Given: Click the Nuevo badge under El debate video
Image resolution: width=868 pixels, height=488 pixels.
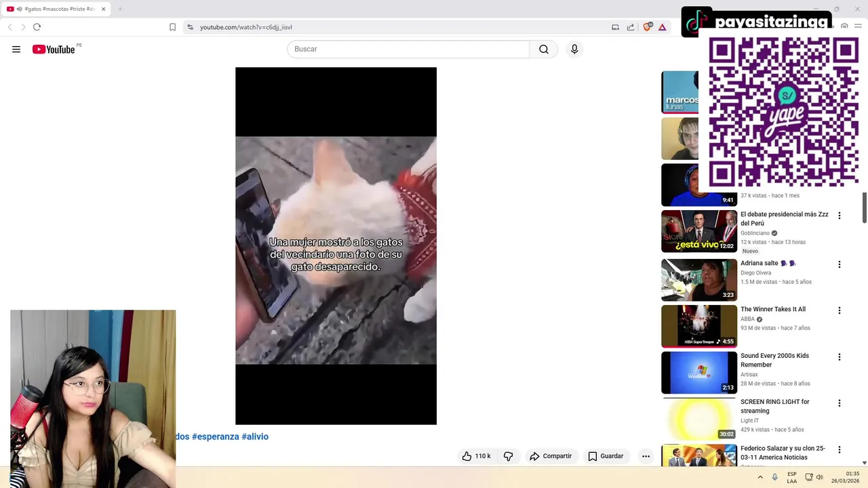Looking at the screenshot, I should pos(750,251).
